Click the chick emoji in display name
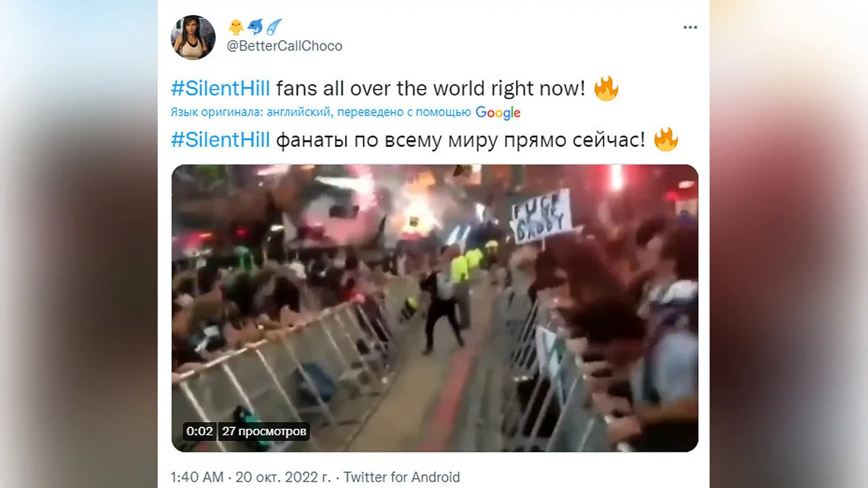The image size is (868, 488). pyautogui.click(x=237, y=27)
